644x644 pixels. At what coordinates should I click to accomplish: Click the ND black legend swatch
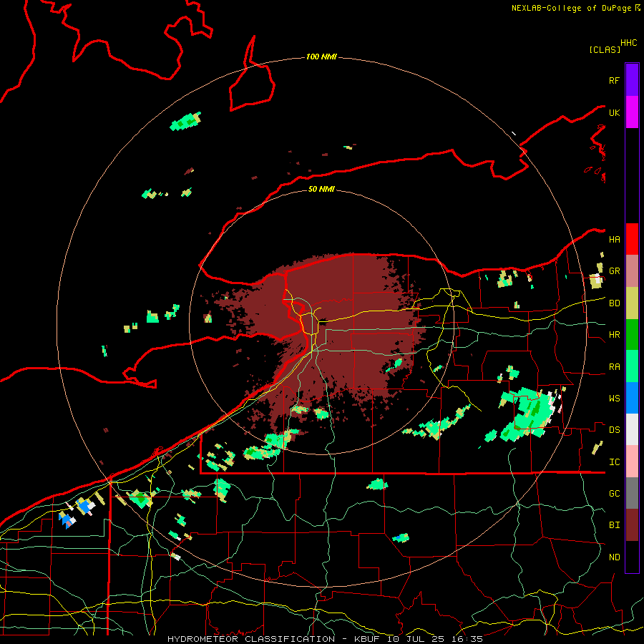pyautogui.click(x=632, y=557)
